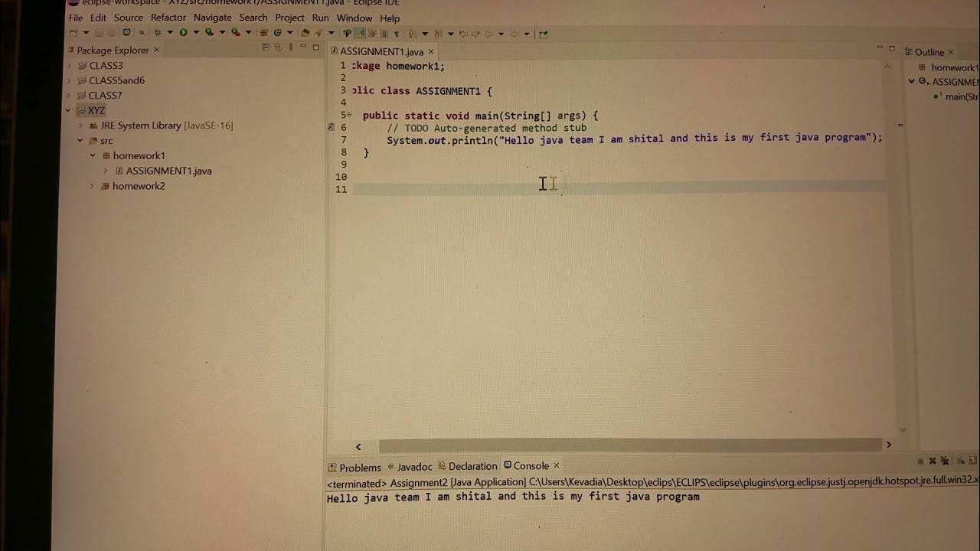
Task: Open dropdown arrow next to New icon
Action: click(x=86, y=33)
